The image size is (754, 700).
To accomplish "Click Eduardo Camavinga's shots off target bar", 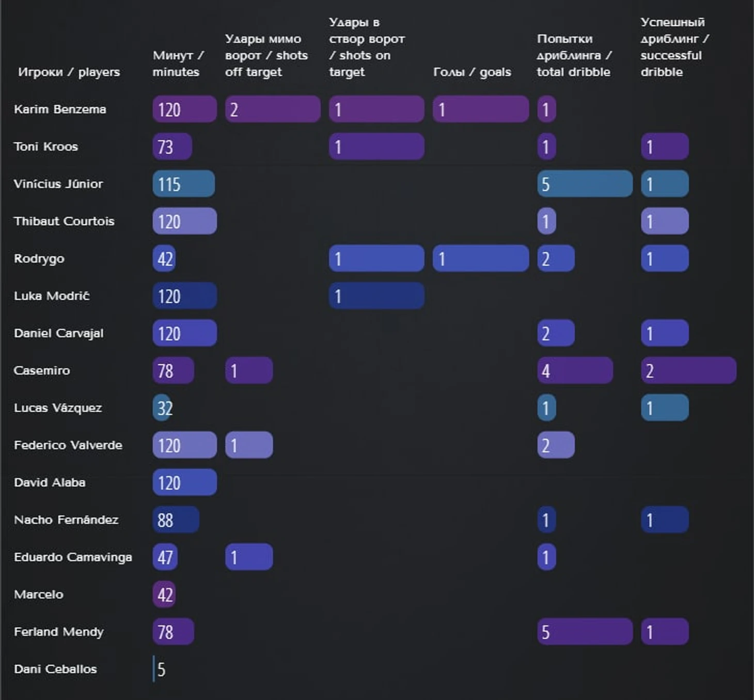I will [x=249, y=557].
